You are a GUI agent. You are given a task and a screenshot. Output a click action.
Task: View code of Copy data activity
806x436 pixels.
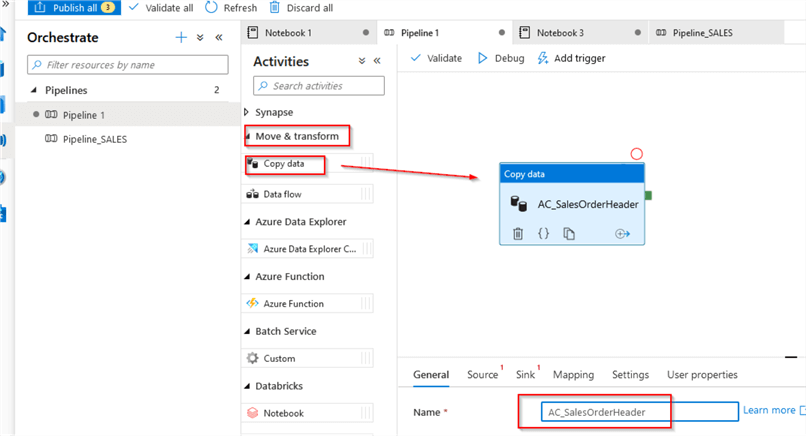coord(543,233)
